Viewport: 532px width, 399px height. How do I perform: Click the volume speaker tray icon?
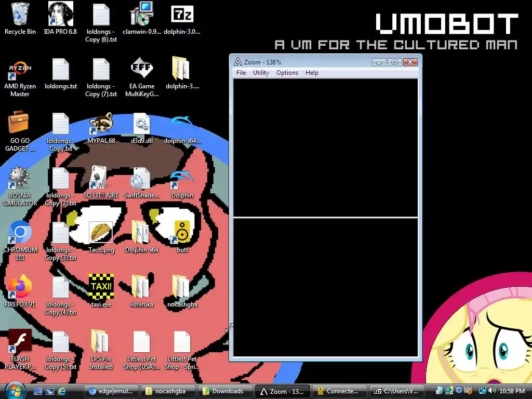[493, 391]
